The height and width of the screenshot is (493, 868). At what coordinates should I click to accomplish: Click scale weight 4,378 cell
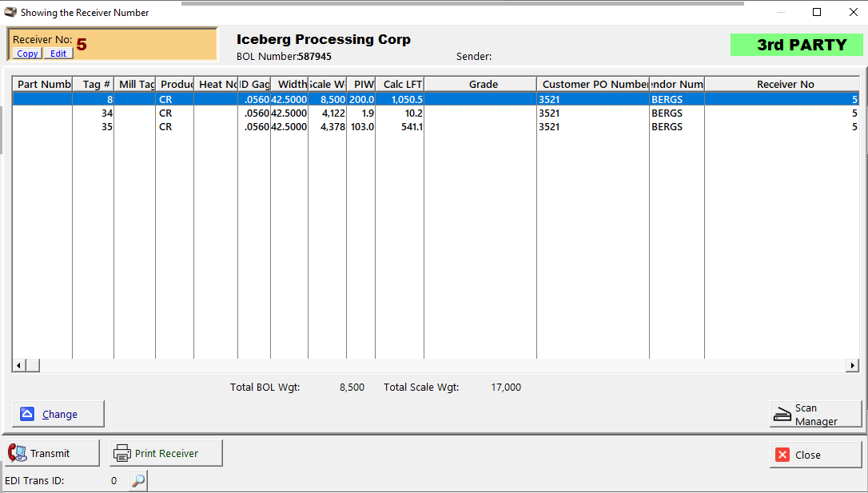click(332, 127)
